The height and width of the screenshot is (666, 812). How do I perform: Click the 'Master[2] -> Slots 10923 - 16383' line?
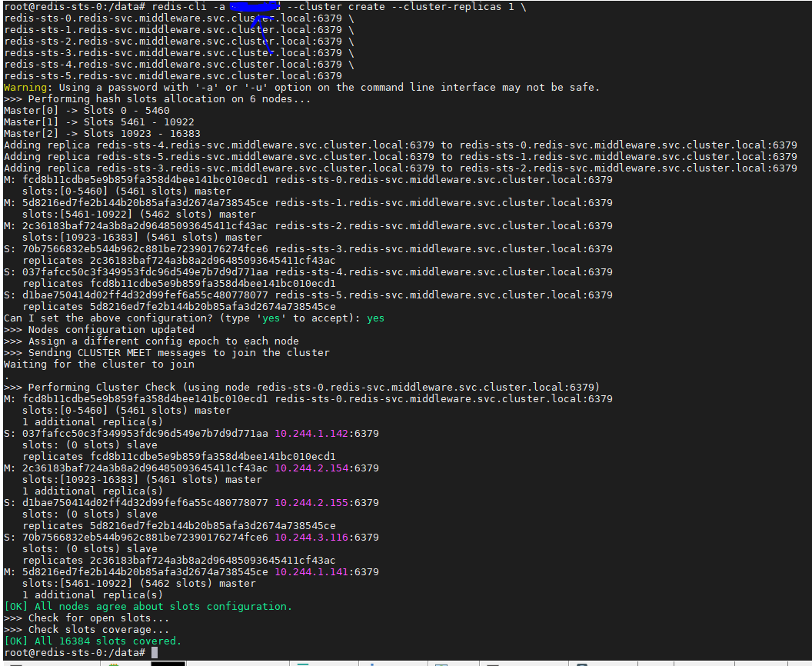tap(101, 134)
